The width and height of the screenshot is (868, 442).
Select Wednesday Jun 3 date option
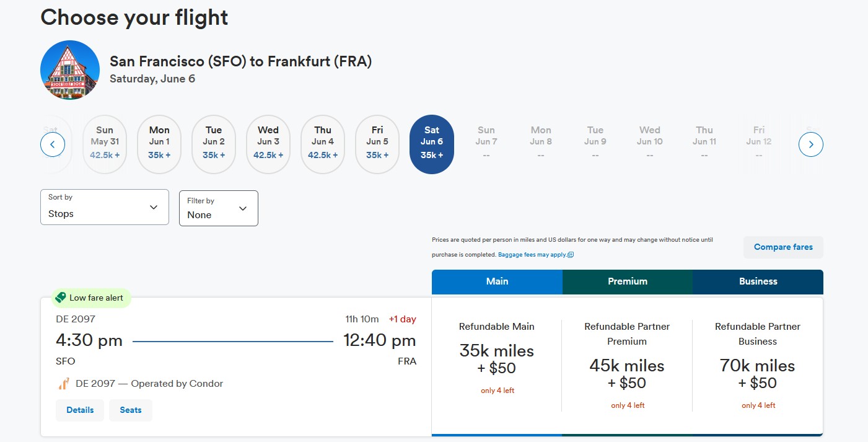pyautogui.click(x=268, y=144)
